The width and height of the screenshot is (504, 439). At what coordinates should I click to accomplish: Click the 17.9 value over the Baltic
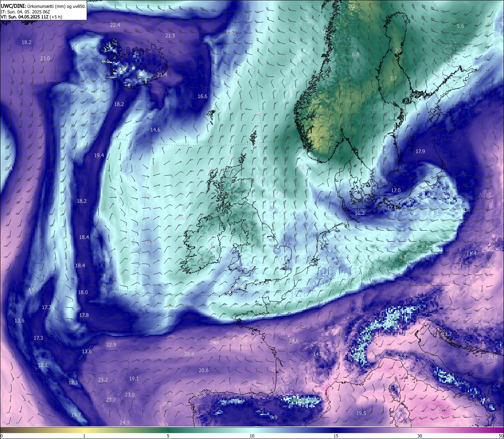coord(420,151)
